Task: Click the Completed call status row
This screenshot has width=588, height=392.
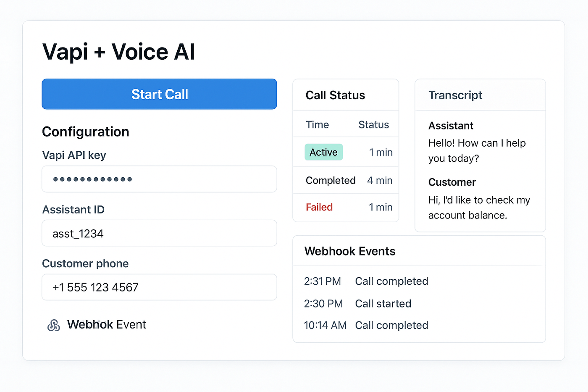Action: click(346, 180)
